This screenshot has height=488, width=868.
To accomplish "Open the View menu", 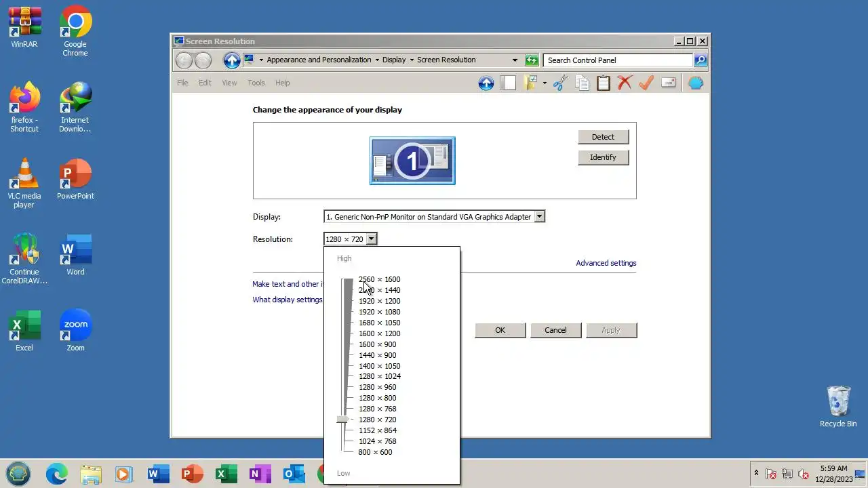I will click(x=229, y=83).
